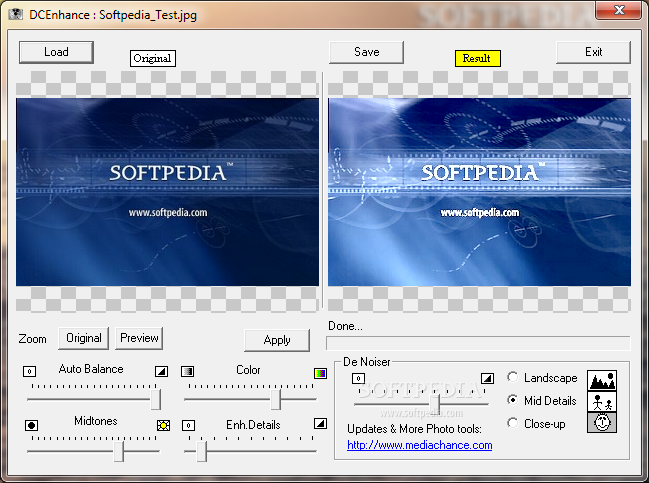Screen dimensions: 649x483
Task: Click the DCEnhance title bar app icon
Action: click(16, 14)
